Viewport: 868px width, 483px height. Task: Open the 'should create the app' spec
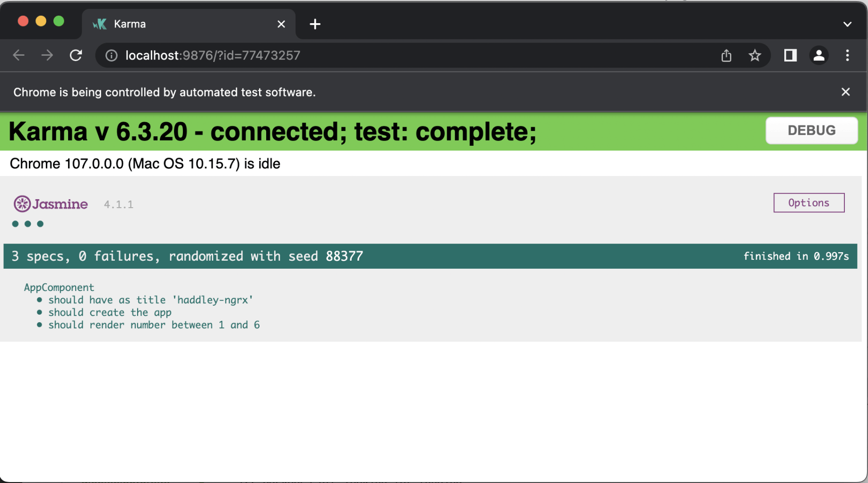pos(110,312)
